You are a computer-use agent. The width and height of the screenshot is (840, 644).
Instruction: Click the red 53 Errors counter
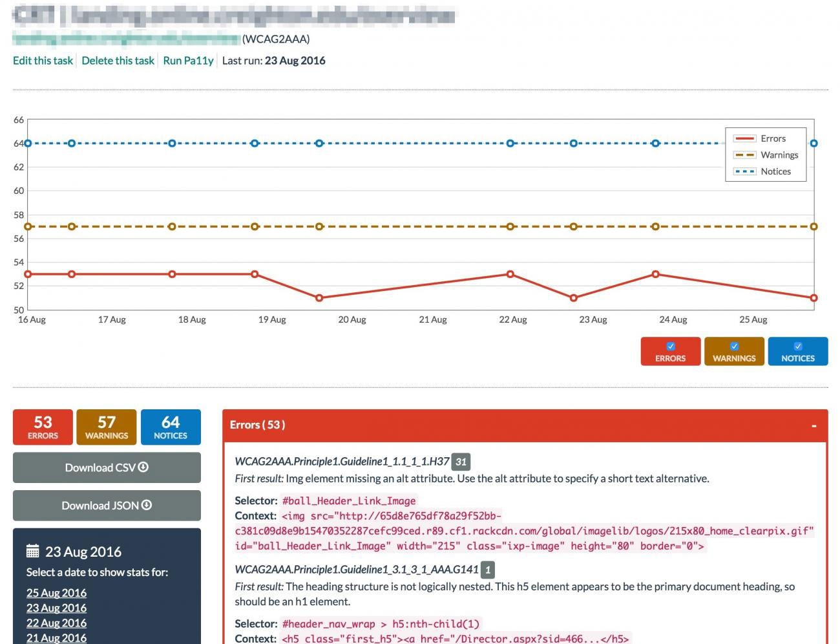coord(43,427)
